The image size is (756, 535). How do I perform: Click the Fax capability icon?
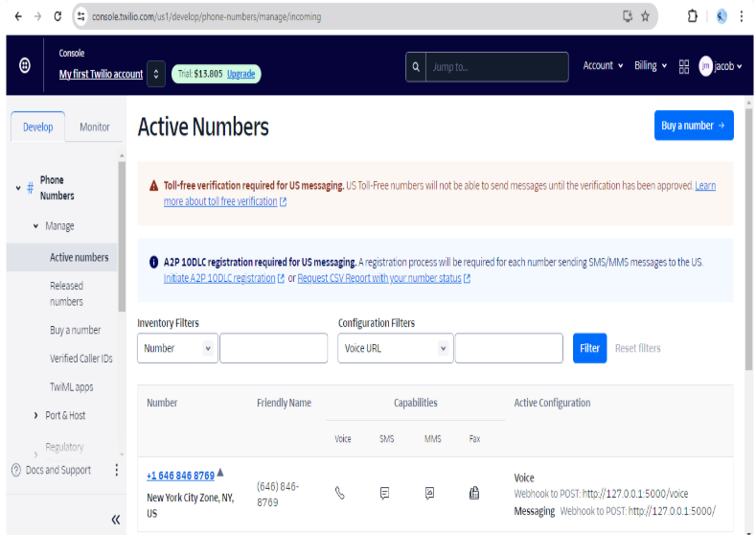click(x=474, y=493)
